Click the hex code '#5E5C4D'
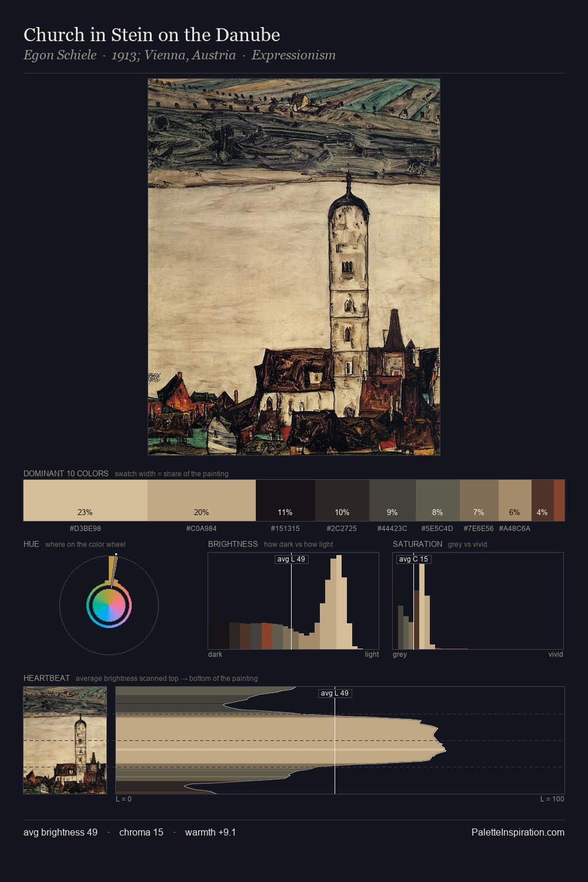Viewport: 588px width, 882px height. click(x=437, y=529)
